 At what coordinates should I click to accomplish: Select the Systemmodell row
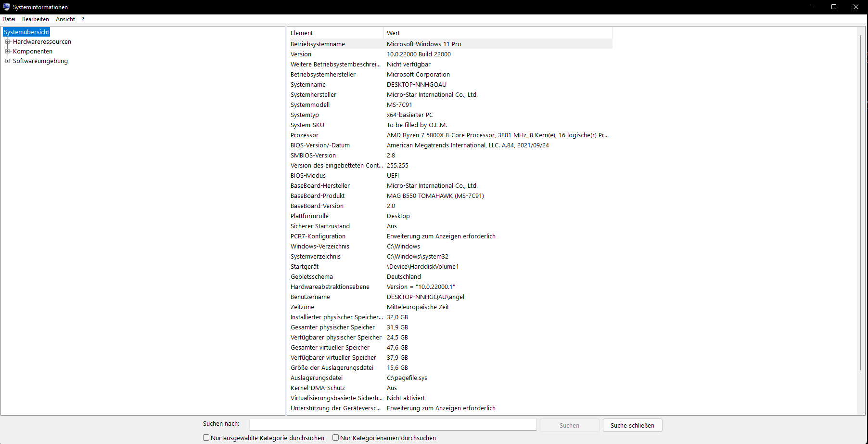click(450, 104)
